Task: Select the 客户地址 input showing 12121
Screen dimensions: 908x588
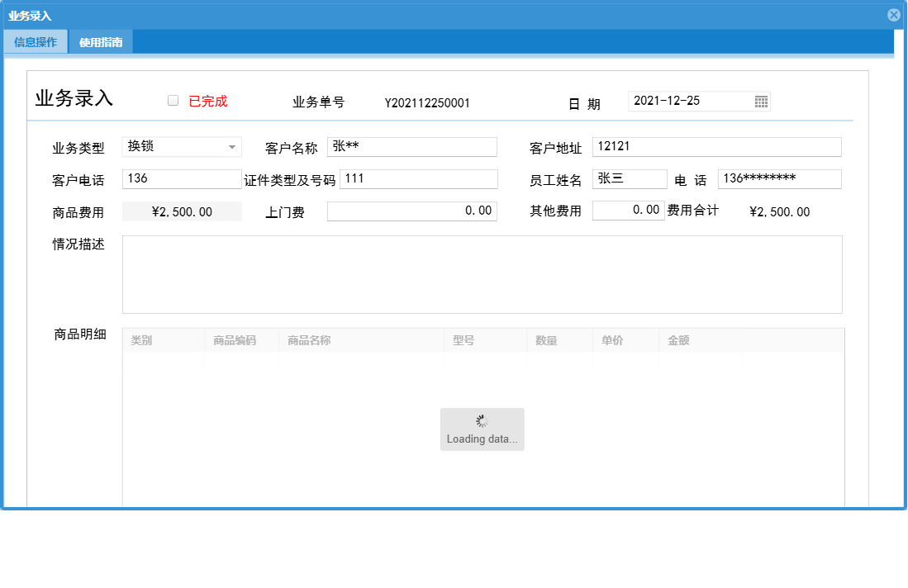Action: pos(717,146)
